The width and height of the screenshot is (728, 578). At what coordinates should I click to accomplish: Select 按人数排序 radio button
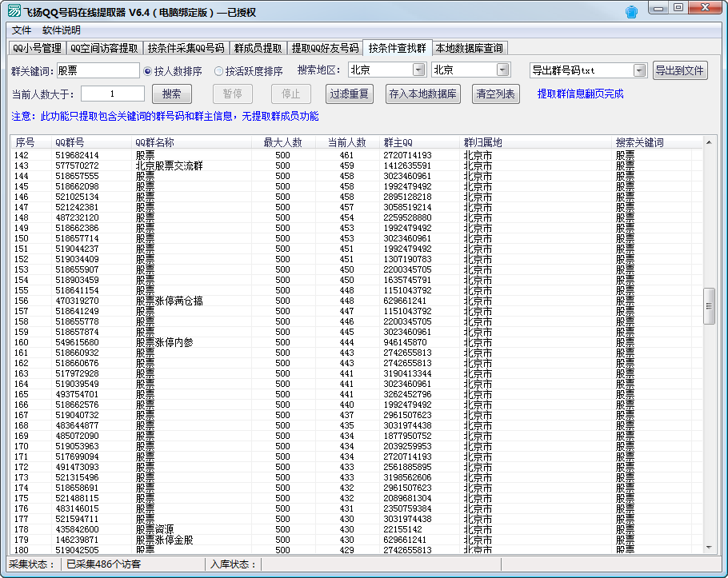coord(173,71)
